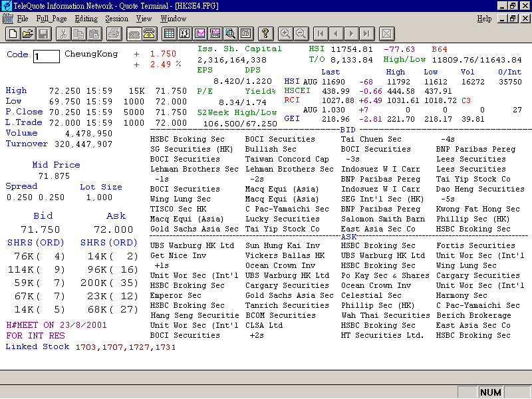Click the Paste clipboard icon

click(94, 34)
